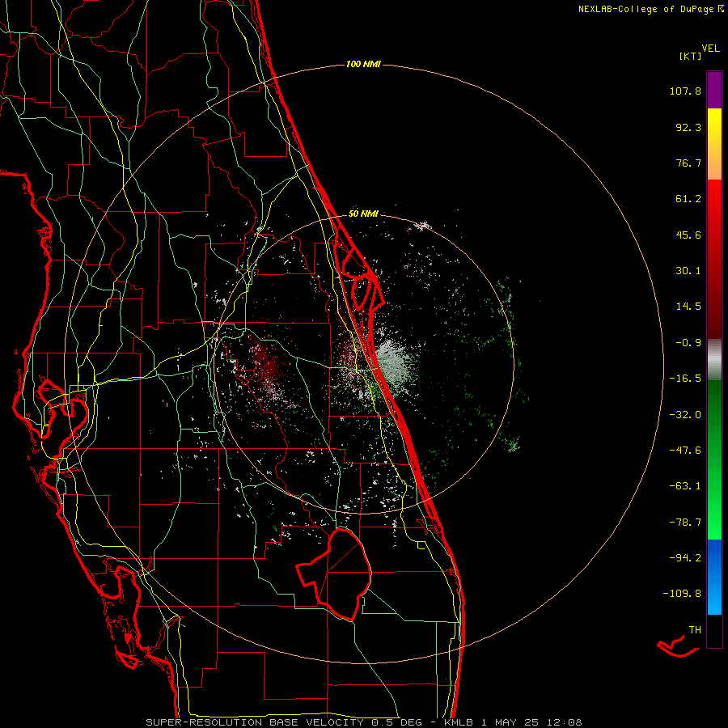Click the 100 NMI range ring label
Viewport: 728px width, 728px height.
click(x=363, y=64)
